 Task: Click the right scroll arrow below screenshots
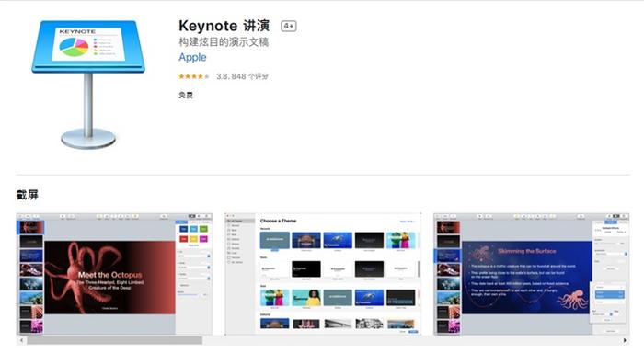click(x=625, y=340)
